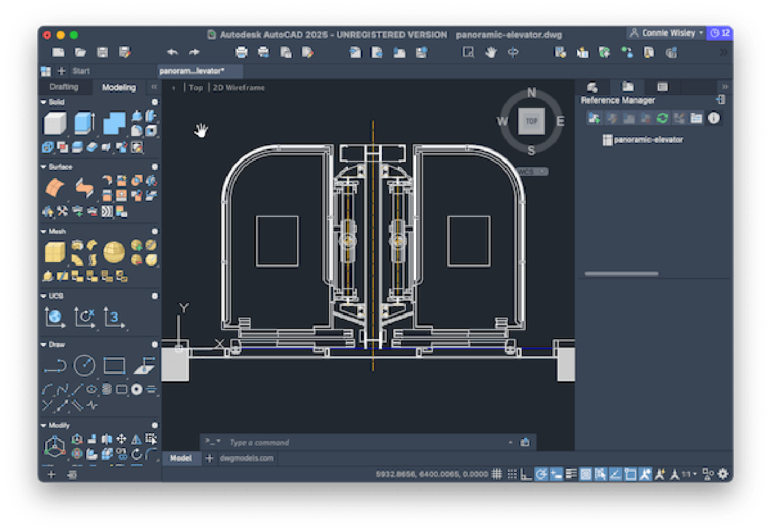Screen dimensions: 771x532
Task: Activate the 3D Rotate gizmo in Modify panel
Action: coord(76,452)
